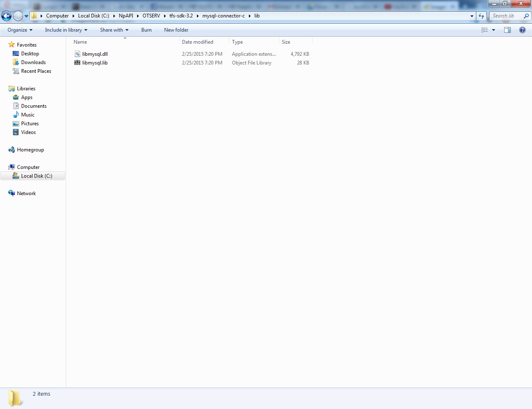532x409 pixels.
Task: Click the Burn toolbar button
Action: (146, 30)
